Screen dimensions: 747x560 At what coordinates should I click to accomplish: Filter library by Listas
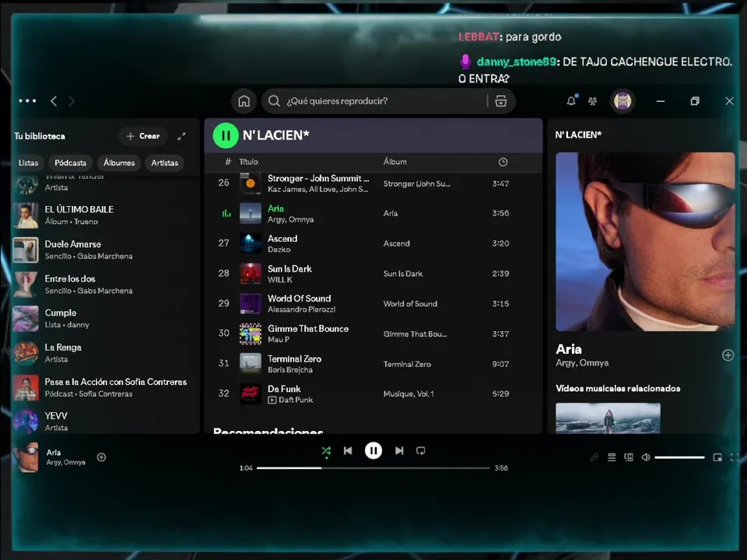pos(28,163)
